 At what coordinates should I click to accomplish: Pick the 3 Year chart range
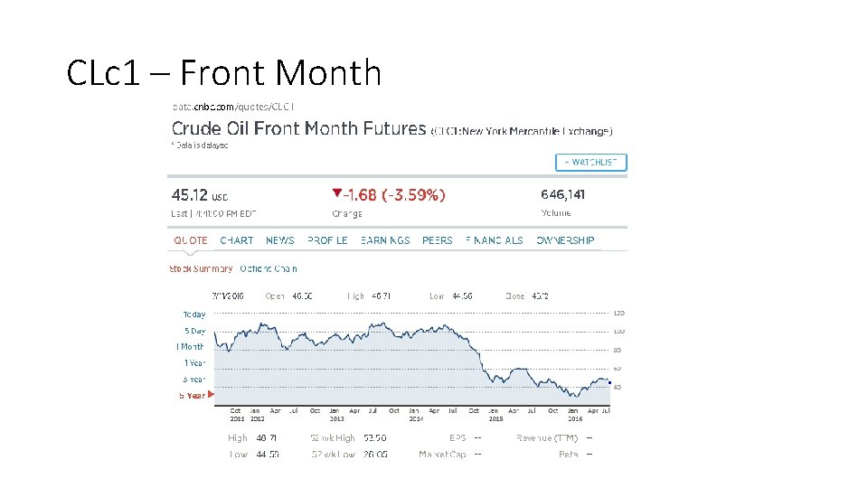click(x=194, y=380)
